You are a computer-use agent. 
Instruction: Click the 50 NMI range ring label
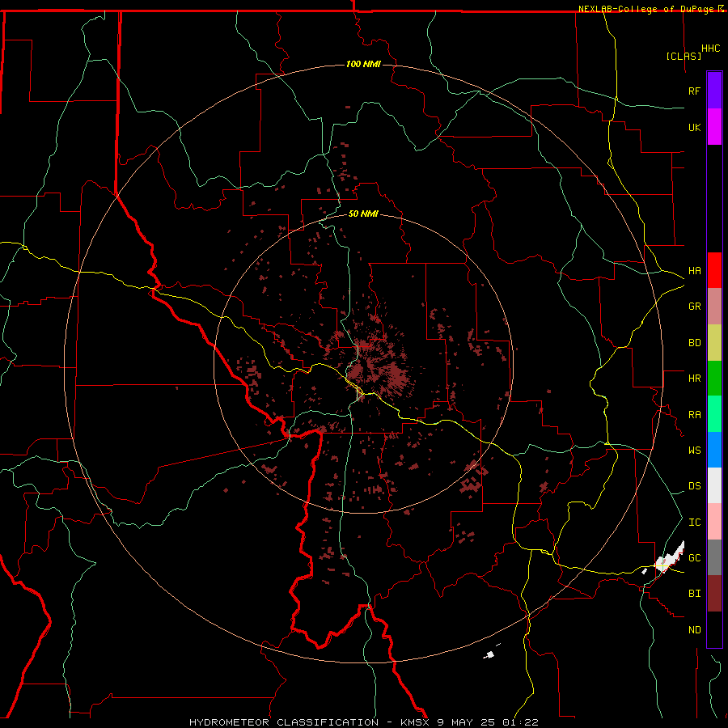363,214
